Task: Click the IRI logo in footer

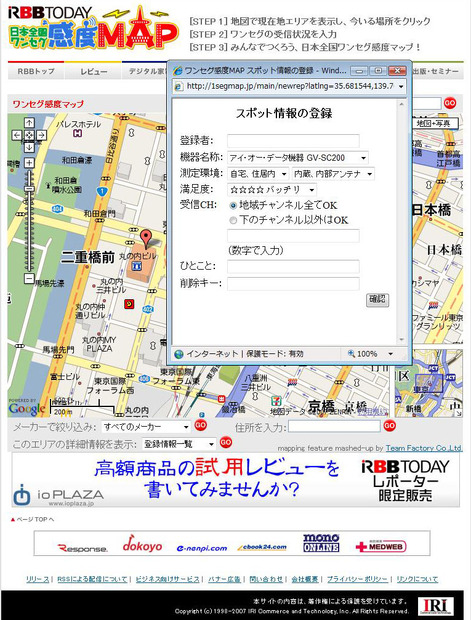Action: point(435,607)
